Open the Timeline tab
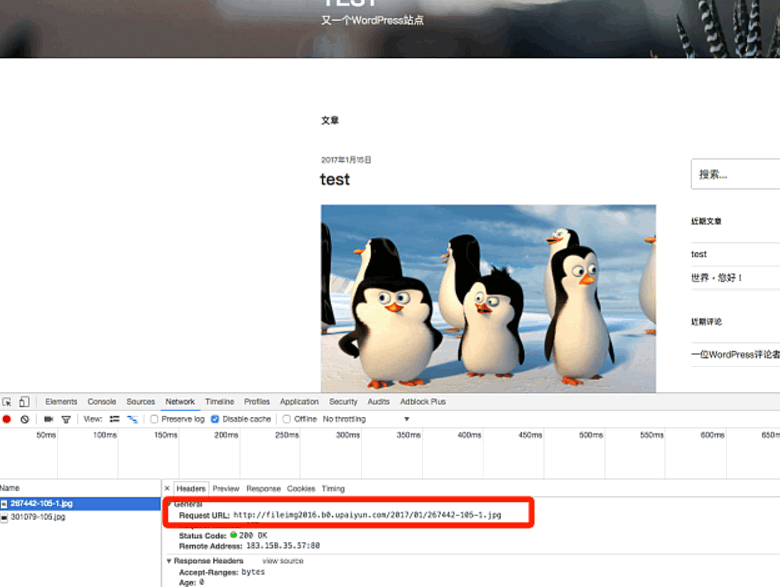The width and height of the screenshot is (780, 587). point(220,402)
